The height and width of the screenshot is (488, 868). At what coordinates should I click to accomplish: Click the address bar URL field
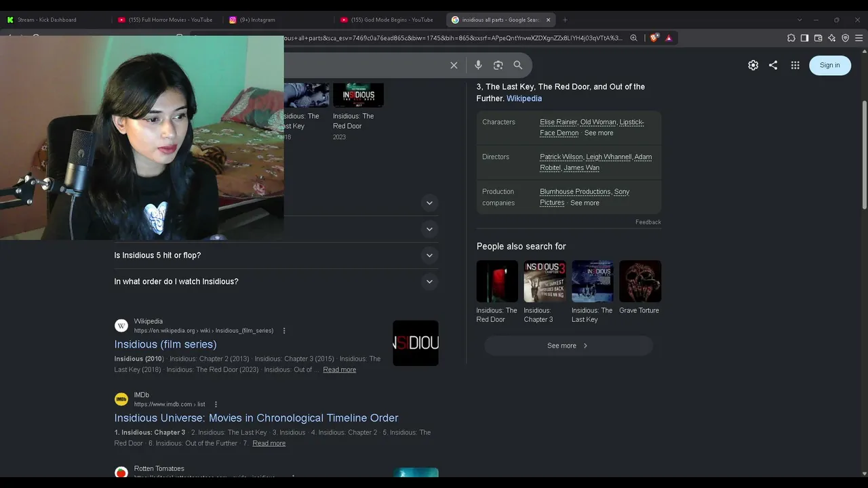[x=454, y=38]
